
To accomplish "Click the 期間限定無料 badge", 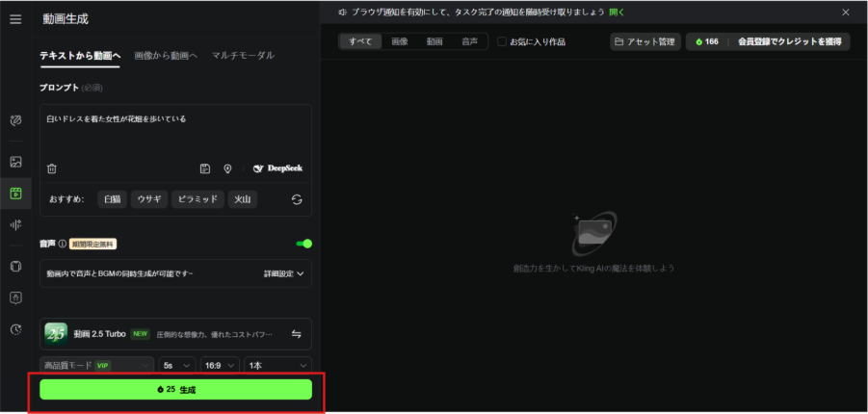I will click(x=92, y=245).
